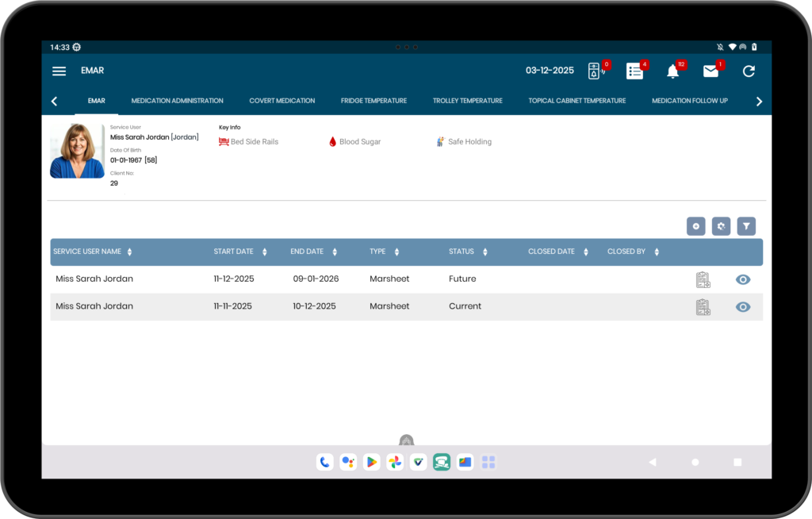This screenshot has height=519, width=812.
Task: View the Future Marsheet via eye icon
Action: 743,279
